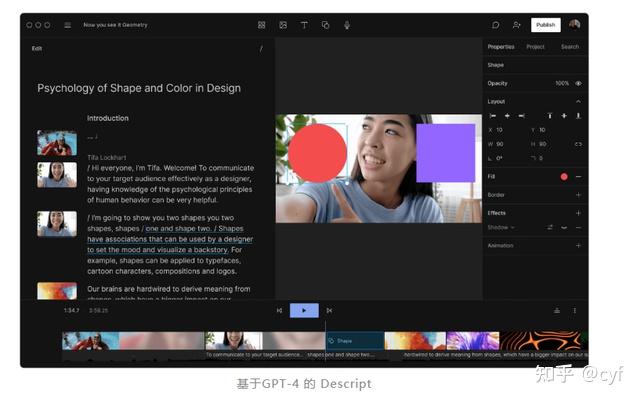Screen dimensions: 640x402
Task: Open Shadow effect settings sliders icon
Action: point(550,227)
